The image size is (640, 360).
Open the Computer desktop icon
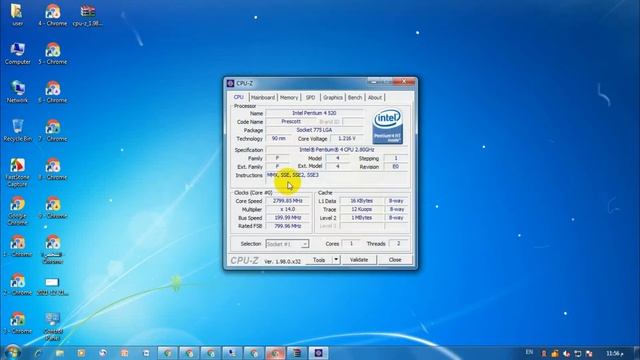(17, 53)
